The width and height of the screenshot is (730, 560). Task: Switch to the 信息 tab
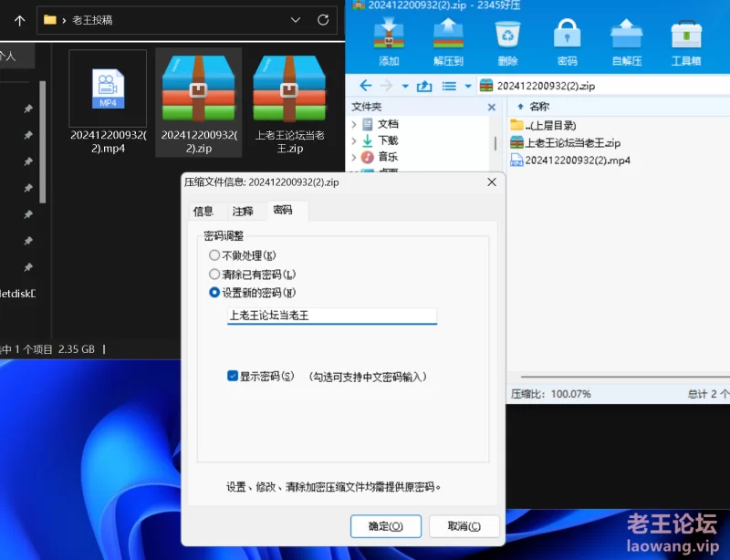203,211
